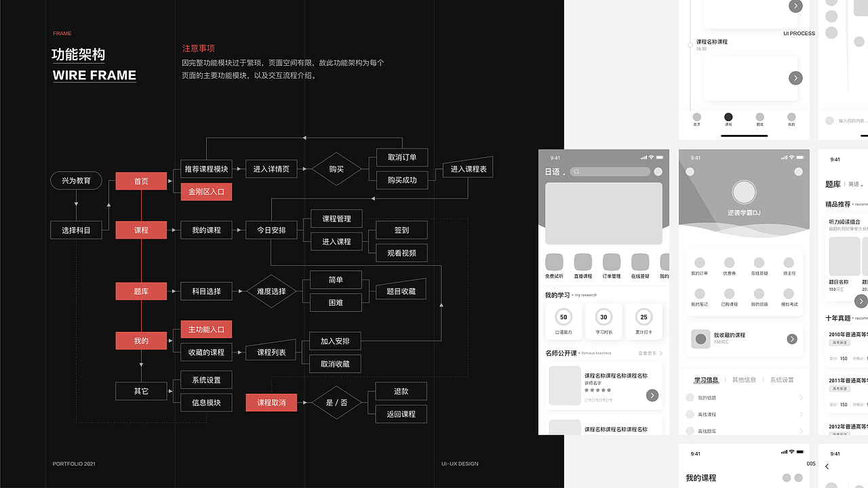Image resolution: width=868 pixels, height=488 pixels.
Task: Open 订单管理 from the home icon row
Action: 612,261
